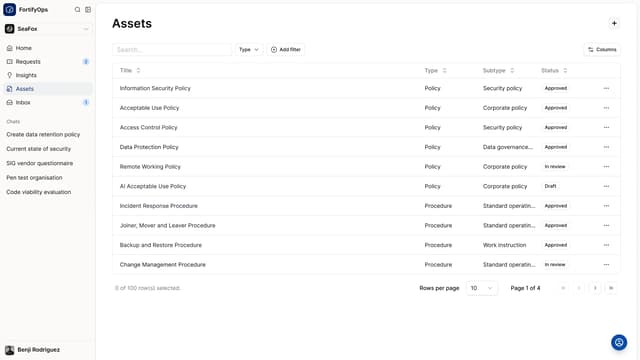Viewport: 640px width, 360px height.
Task: Go to last page arrow
Action: point(611,288)
